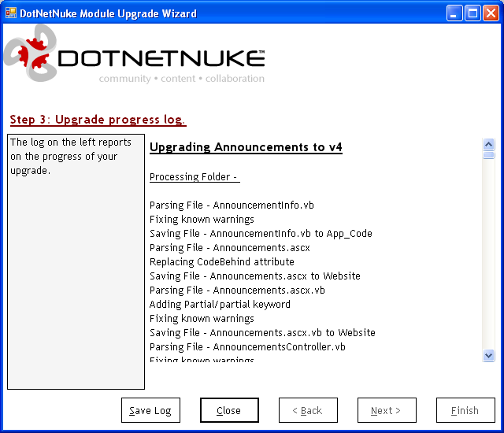
Task: Minimize the Module Upgrade Wizard window
Action: tap(454, 13)
